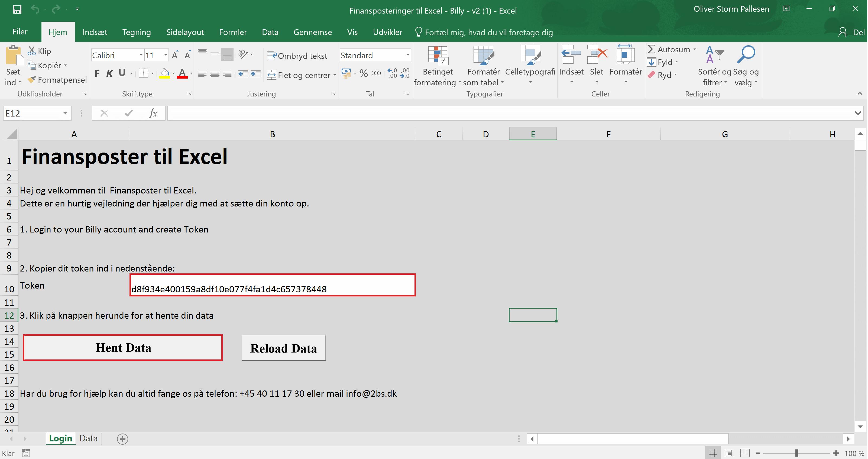Screen dimensions: 868x459
Task: Click the increase indent icon
Action: [x=255, y=74]
